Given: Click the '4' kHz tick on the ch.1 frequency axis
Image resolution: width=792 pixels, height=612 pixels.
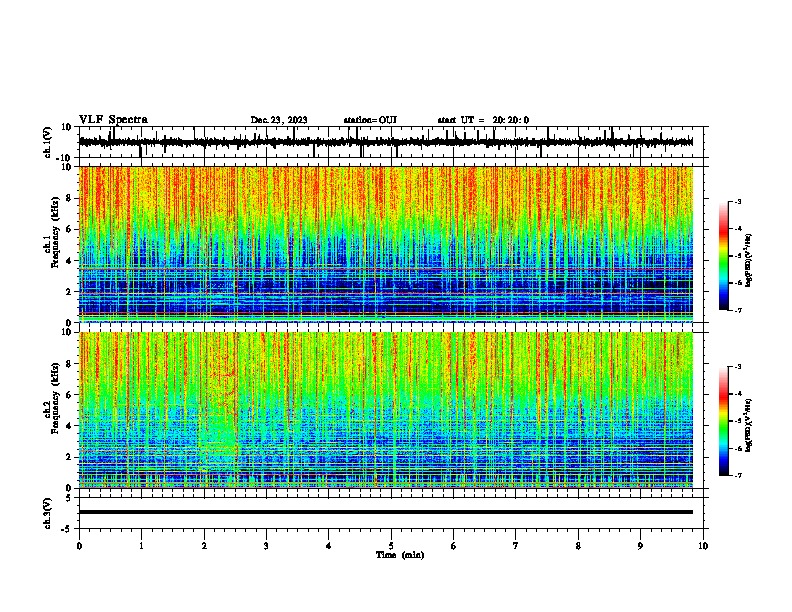Looking at the screenshot, I should coord(69,261).
